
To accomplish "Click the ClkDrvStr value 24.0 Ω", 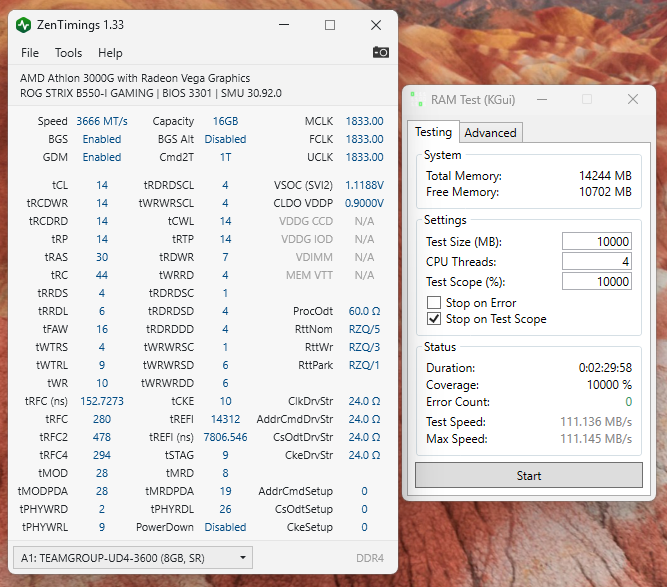I will [364, 401].
